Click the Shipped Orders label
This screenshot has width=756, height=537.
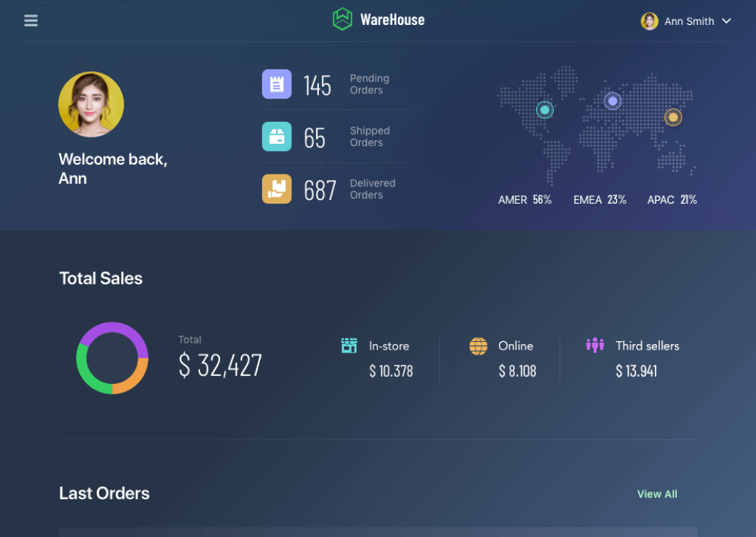(369, 137)
